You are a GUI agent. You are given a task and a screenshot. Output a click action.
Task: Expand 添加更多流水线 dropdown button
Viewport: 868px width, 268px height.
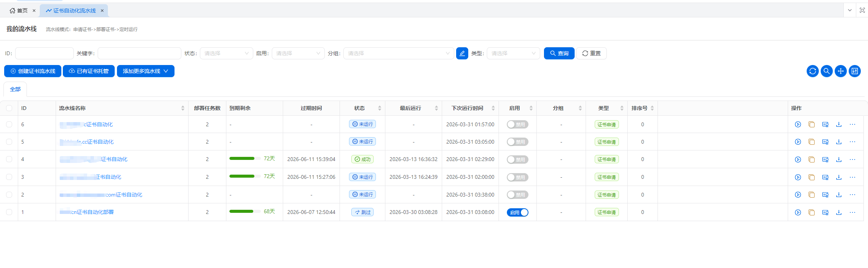(145, 71)
